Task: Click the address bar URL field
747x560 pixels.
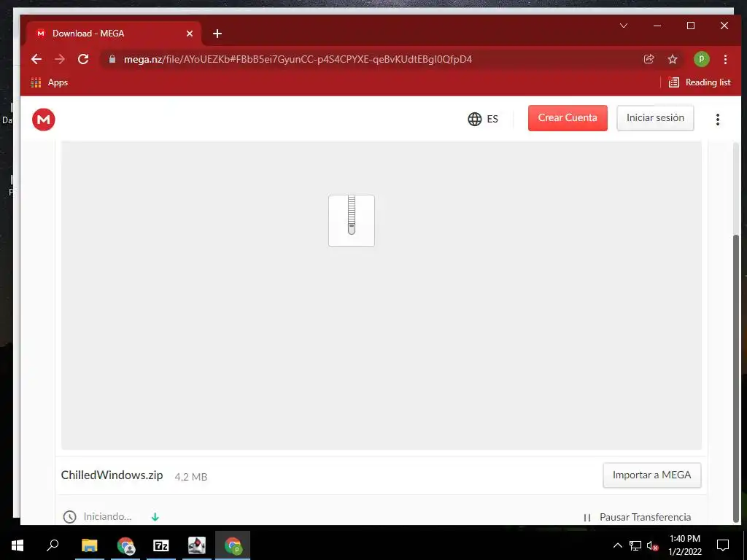Action: (371, 59)
